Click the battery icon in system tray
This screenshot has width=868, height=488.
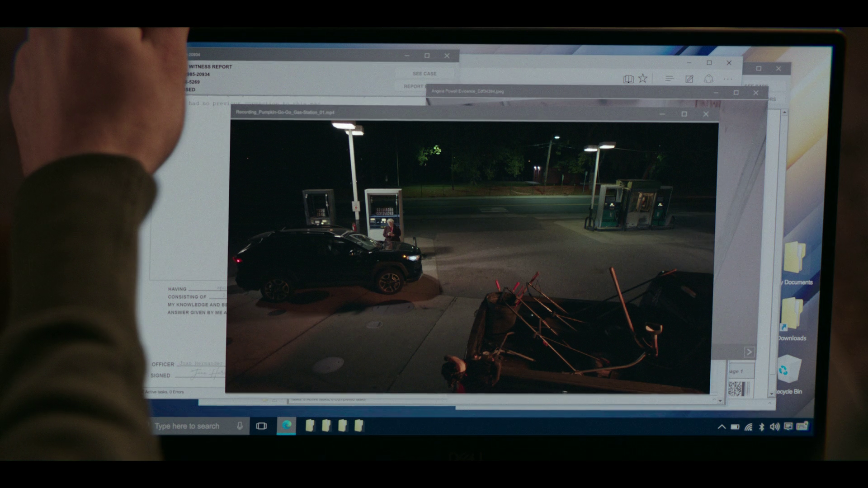[735, 427]
